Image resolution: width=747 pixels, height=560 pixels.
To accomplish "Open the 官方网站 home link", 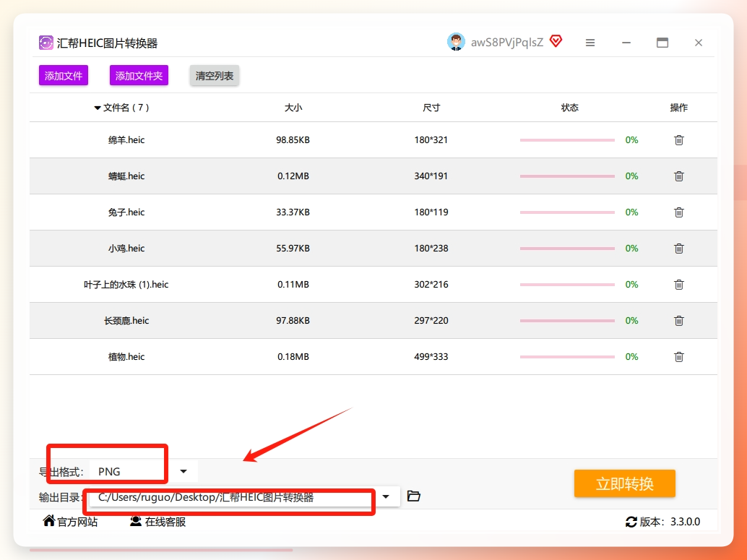I will pyautogui.click(x=70, y=522).
